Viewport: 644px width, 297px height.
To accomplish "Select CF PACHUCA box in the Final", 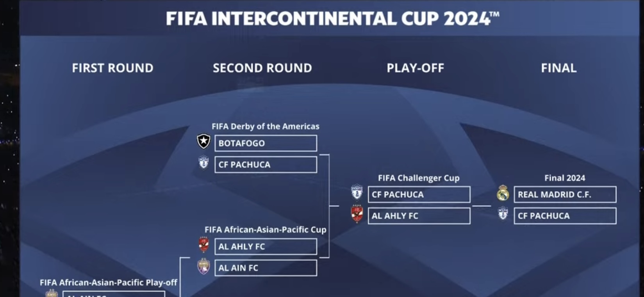I will [x=565, y=216].
